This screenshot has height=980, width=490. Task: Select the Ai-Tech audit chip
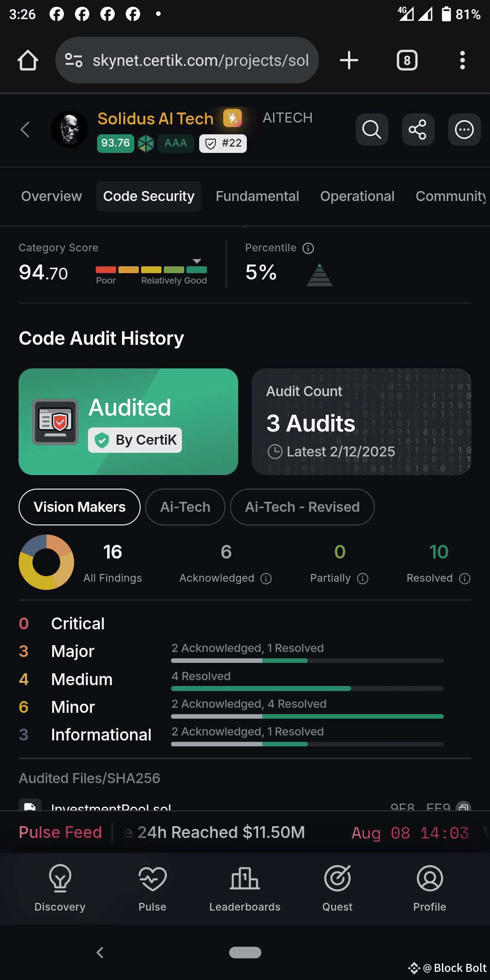(185, 507)
